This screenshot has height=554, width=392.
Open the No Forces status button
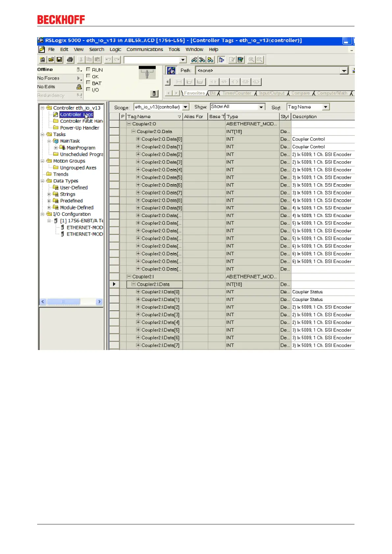click(60, 78)
